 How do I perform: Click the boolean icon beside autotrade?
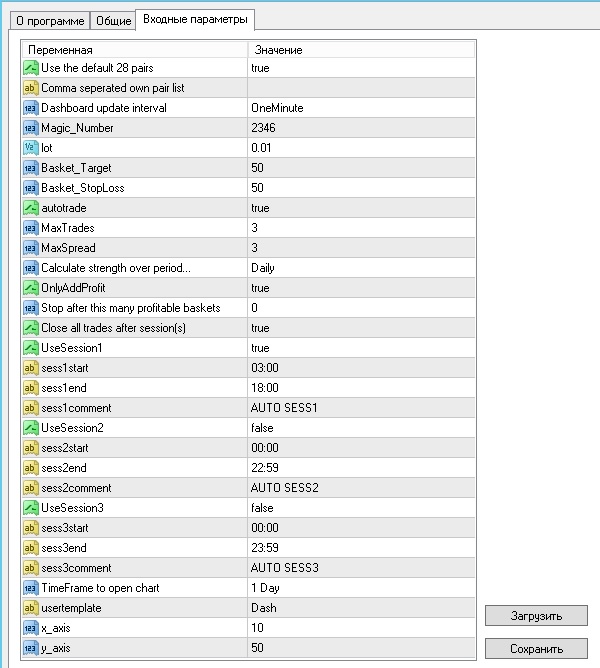tap(31, 208)
